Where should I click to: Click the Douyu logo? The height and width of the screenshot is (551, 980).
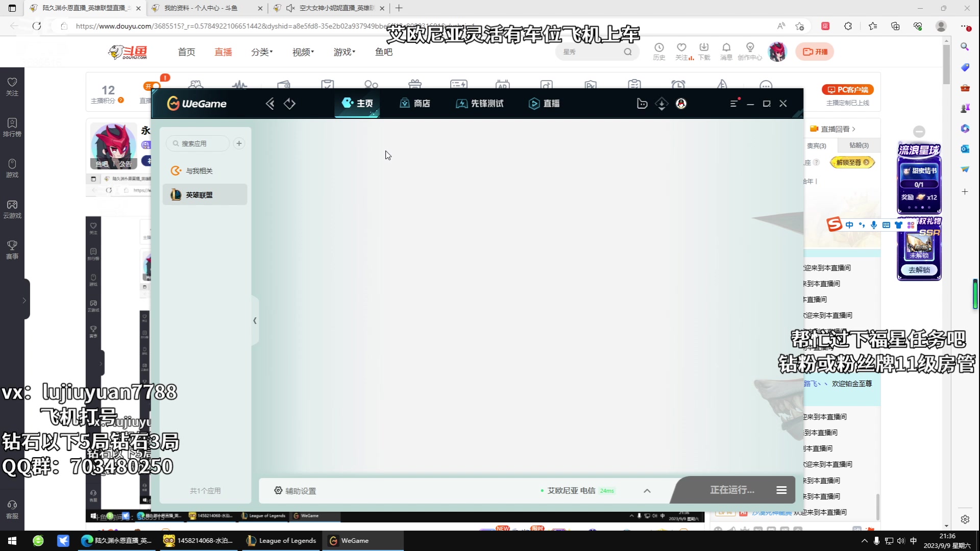(x=128, y=52)
